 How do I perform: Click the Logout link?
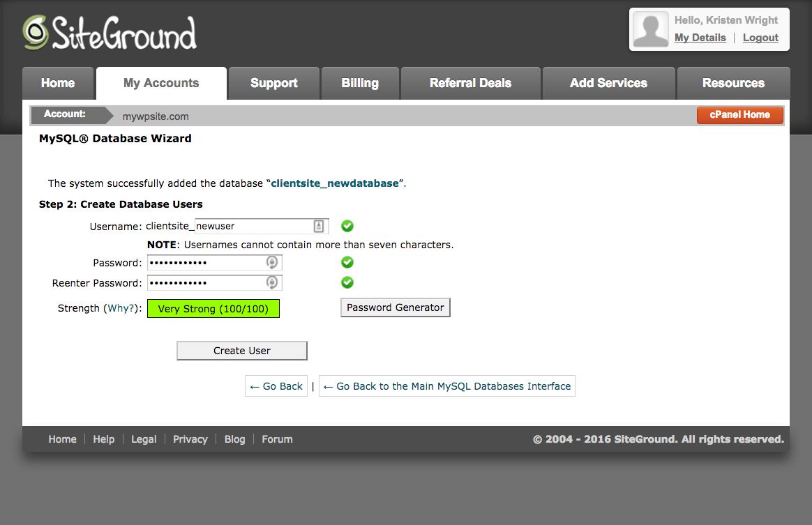[x=760, y=38]
